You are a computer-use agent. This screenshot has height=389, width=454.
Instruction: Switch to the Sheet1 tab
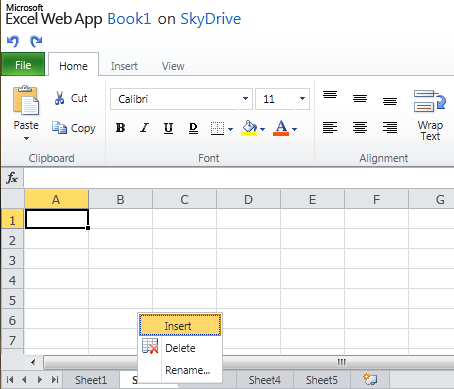click(x=91, y=380)
